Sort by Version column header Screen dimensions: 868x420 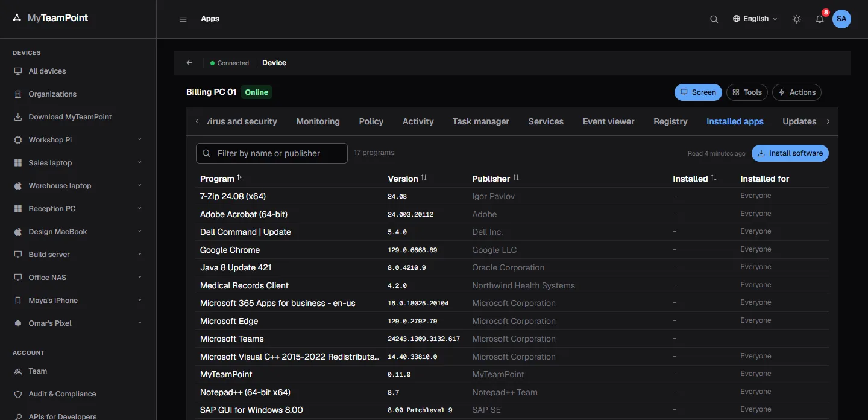[x=407, y=179]
